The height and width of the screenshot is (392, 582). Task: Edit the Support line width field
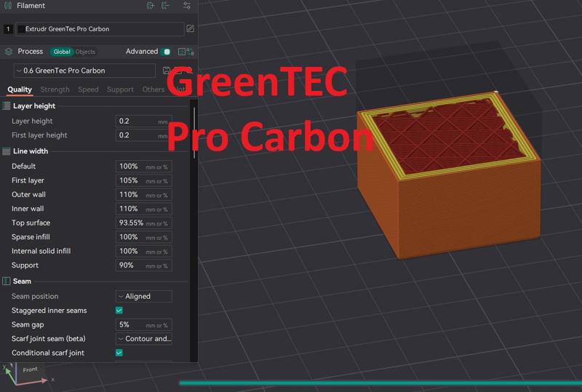coord(143,265)
